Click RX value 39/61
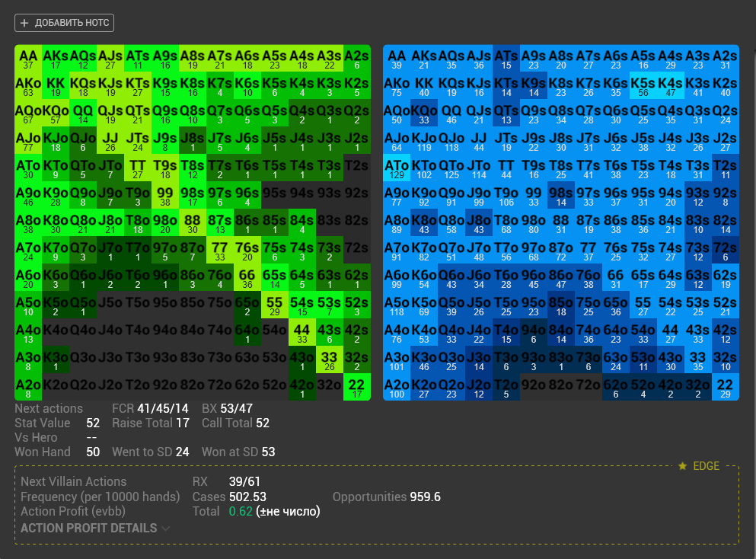This screenshot has height=559, width=756. tap(244, 481)
